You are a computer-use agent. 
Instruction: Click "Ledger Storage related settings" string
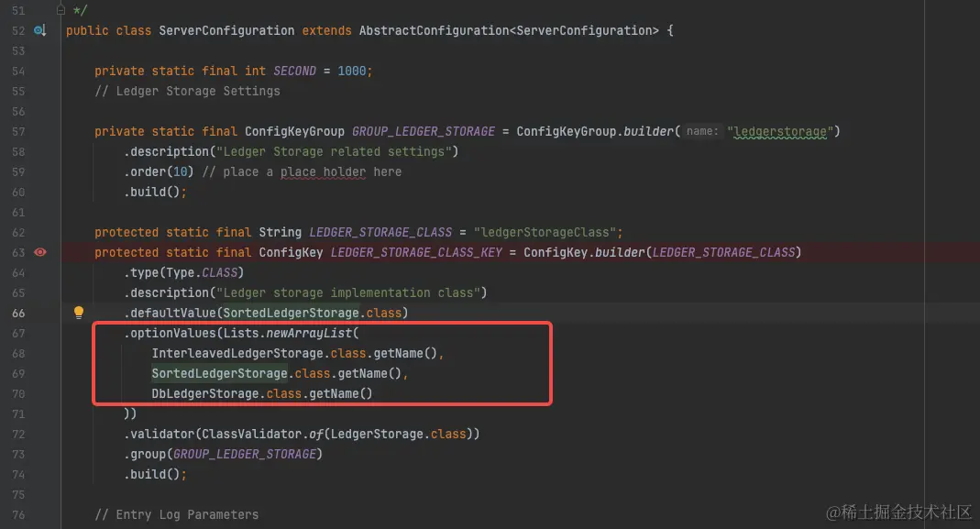[334, 151]
